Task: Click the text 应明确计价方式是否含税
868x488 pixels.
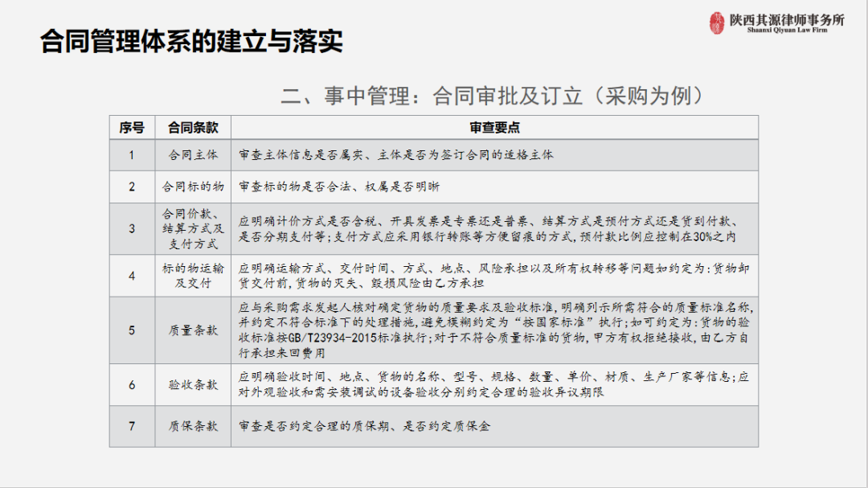Action: click(x=307, y=221)
